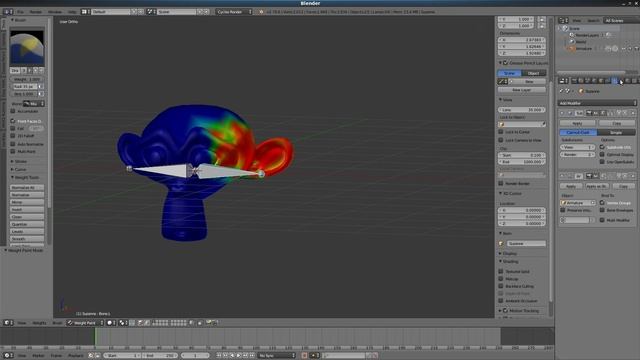640x360 pixels.
Task: Open the Weight Paint mode selector
Action: coord(85,323)
